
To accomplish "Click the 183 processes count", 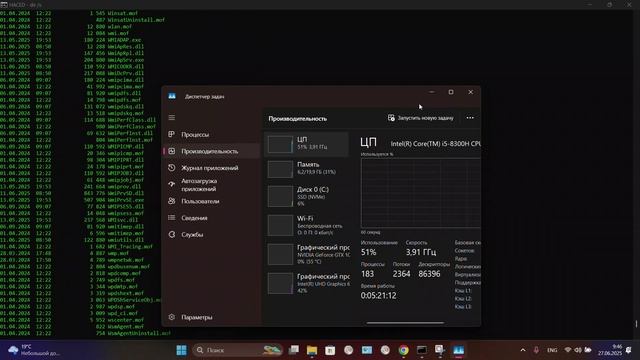I will click(367, 274).
